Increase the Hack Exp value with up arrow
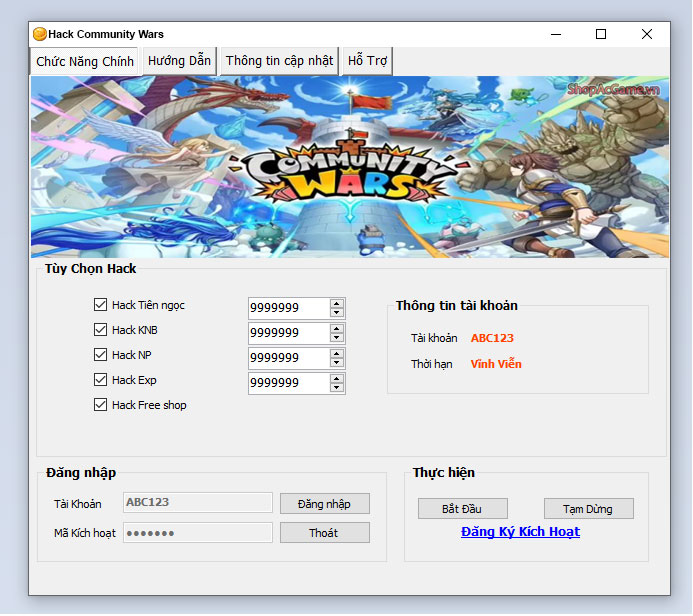This screenshot has height=616, width=693. coord(337,378)
